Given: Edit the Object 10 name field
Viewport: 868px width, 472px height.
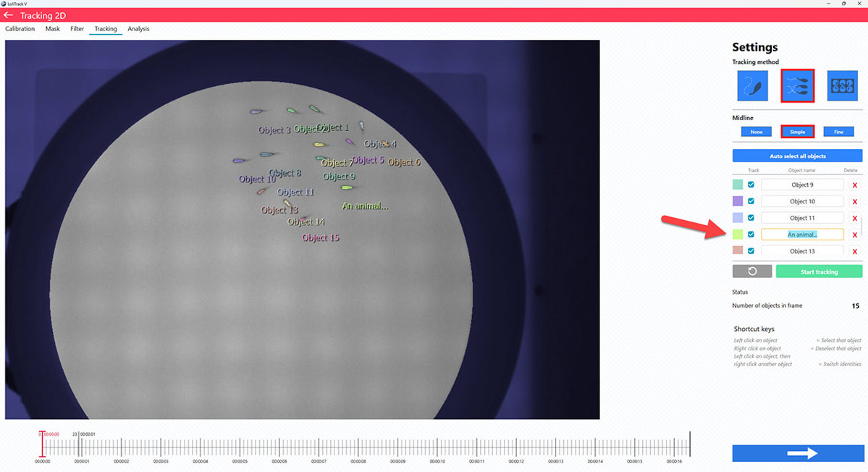Looking at the screenshot, I should tap(802, 201).
